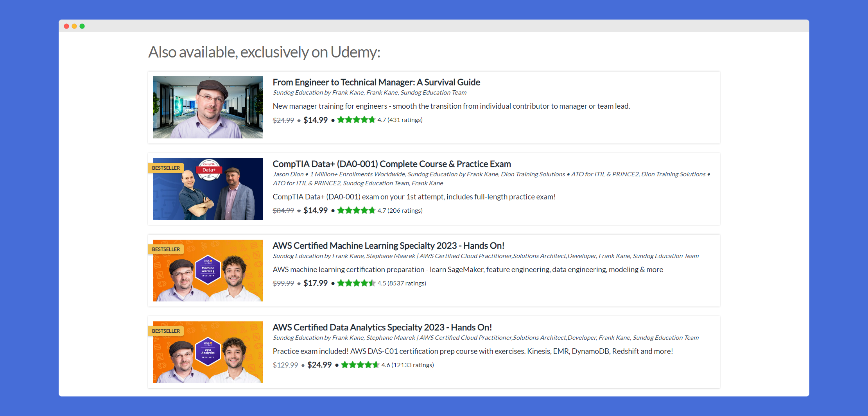
Task: Click title AWS Certified Data Analytics Specialty 2023
Action: click(x=382, y=327)
